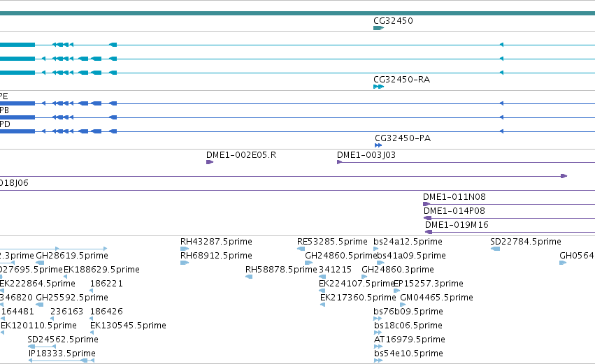Click the CG32450-PA protein arrow glyph
This screenshot has width=595, height=364.
click(378, 145)
